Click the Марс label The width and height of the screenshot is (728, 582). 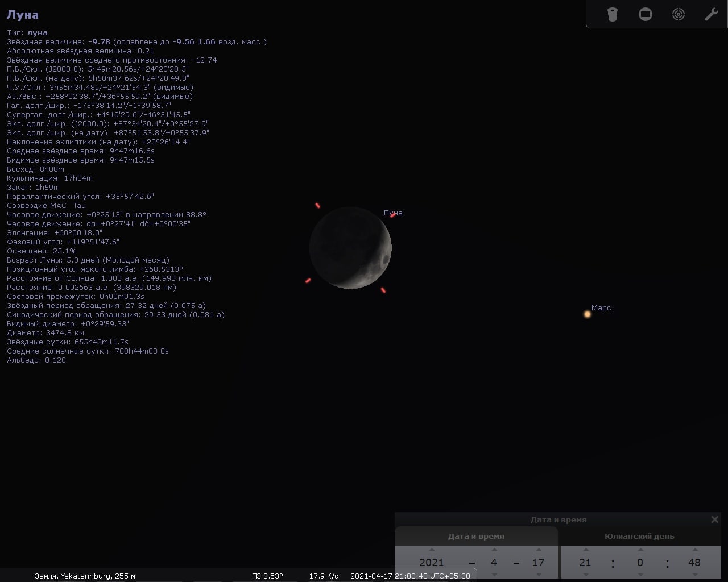point(601,307)
